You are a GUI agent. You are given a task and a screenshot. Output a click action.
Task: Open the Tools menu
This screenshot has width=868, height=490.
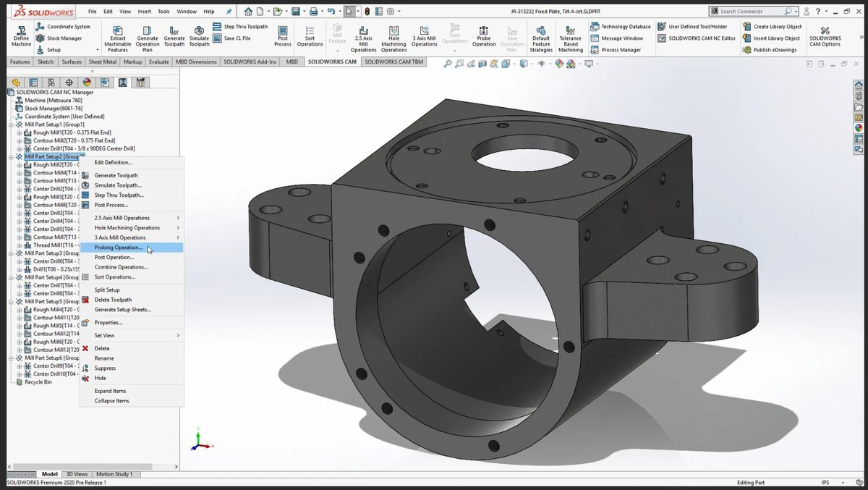164,12
